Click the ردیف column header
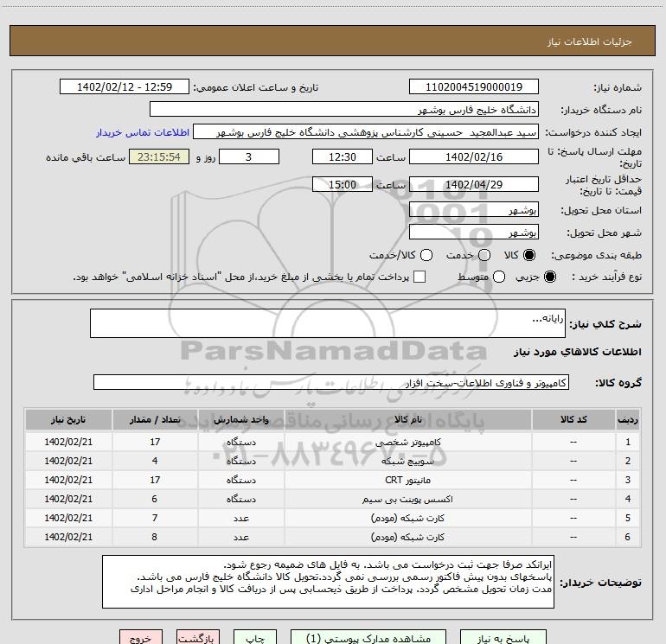 628,419
